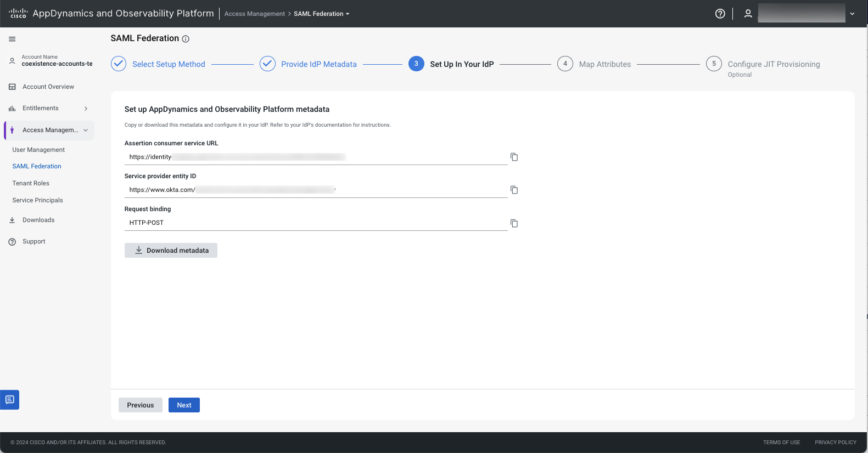Click the AppDynamics and Observability Platform title
The width and height of the screenshot is (868, 453).
pos(123,13)
